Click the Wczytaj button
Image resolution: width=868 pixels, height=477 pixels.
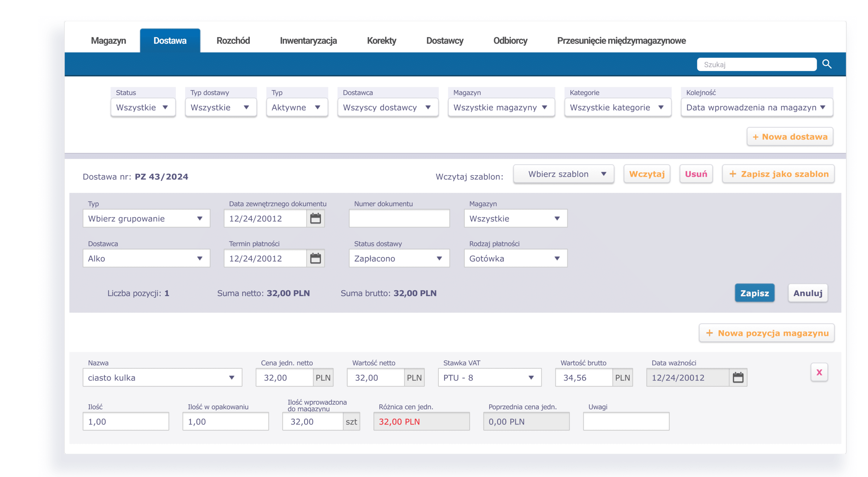tap(646, 174)
